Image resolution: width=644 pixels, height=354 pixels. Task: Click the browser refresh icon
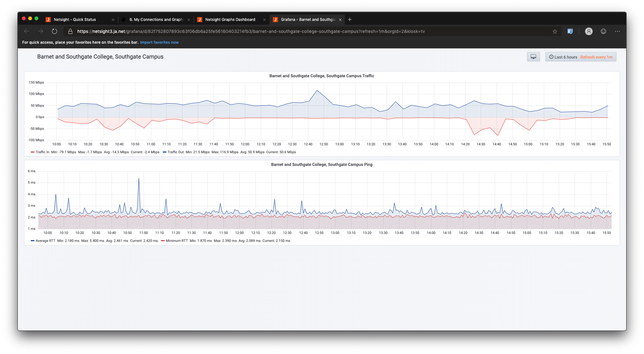click(x=55, y=31)
